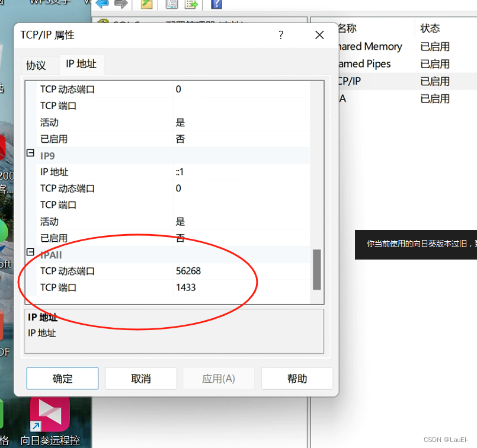477x448 pixels.
Task: Select the IP 地址 tab
Action: click(81, 65)
